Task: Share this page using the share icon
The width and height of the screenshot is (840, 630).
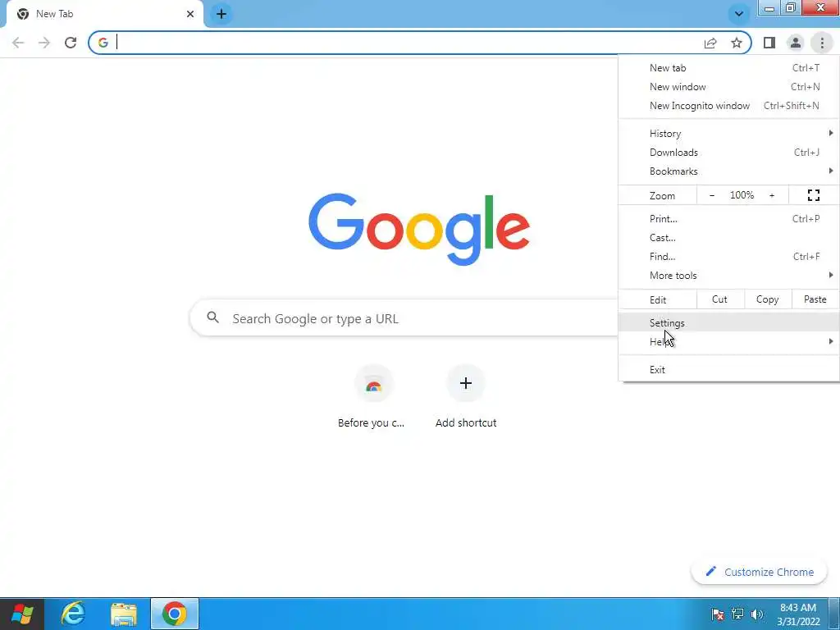Action: point(710,43)
